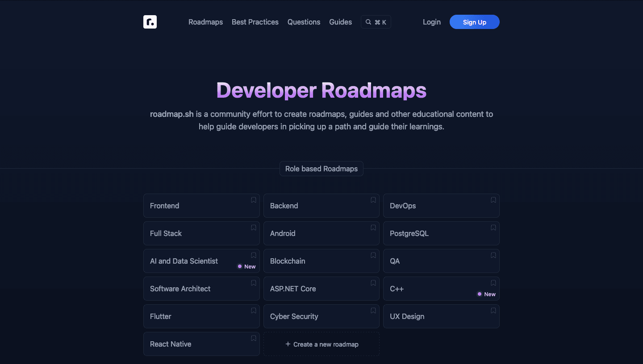Bookmark the AI and Data Scientist roadmap
Viewport: 643px width, 364px height.
click(x=254, y=255)
